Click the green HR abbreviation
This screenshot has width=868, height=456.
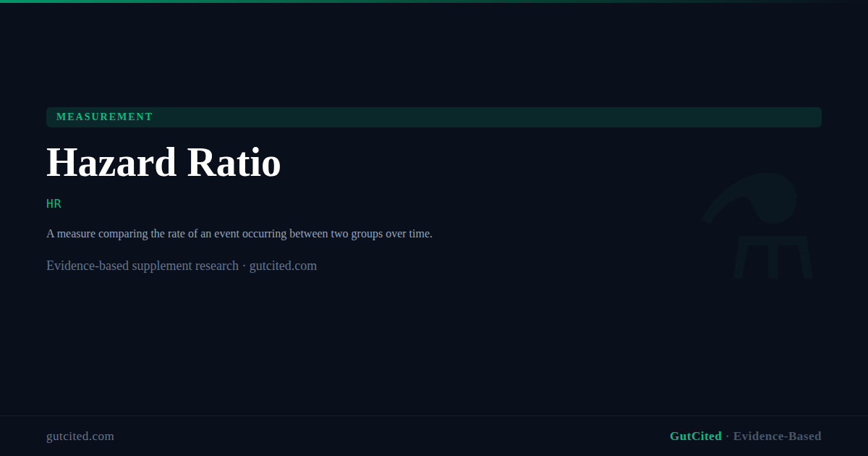(54, 204)
